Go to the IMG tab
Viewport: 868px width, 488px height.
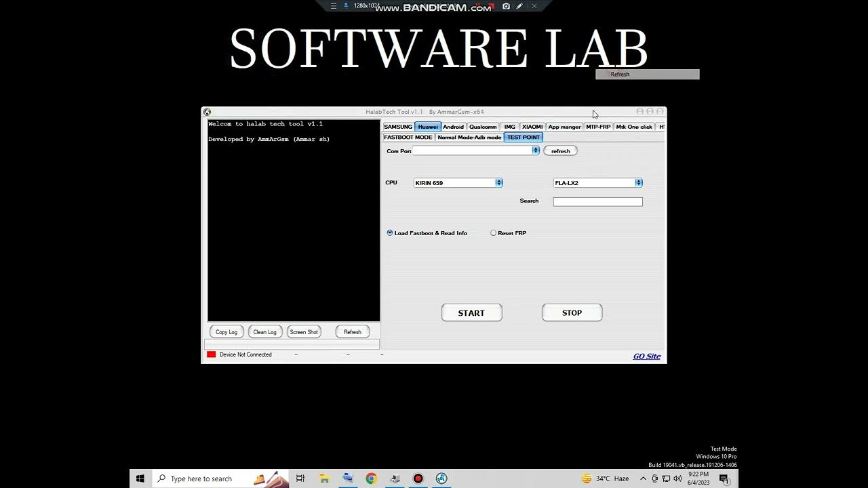pos(510,127)
